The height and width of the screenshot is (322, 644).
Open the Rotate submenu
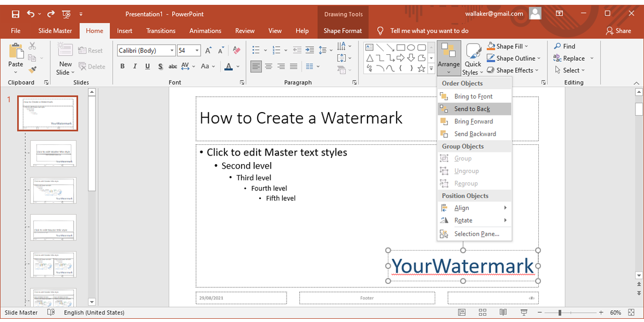474,220
